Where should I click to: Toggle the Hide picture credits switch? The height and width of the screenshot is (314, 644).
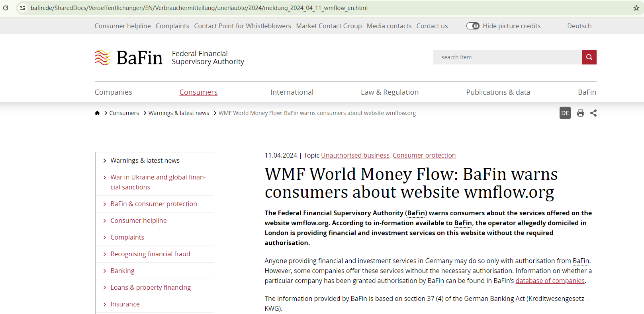(473, 26)
